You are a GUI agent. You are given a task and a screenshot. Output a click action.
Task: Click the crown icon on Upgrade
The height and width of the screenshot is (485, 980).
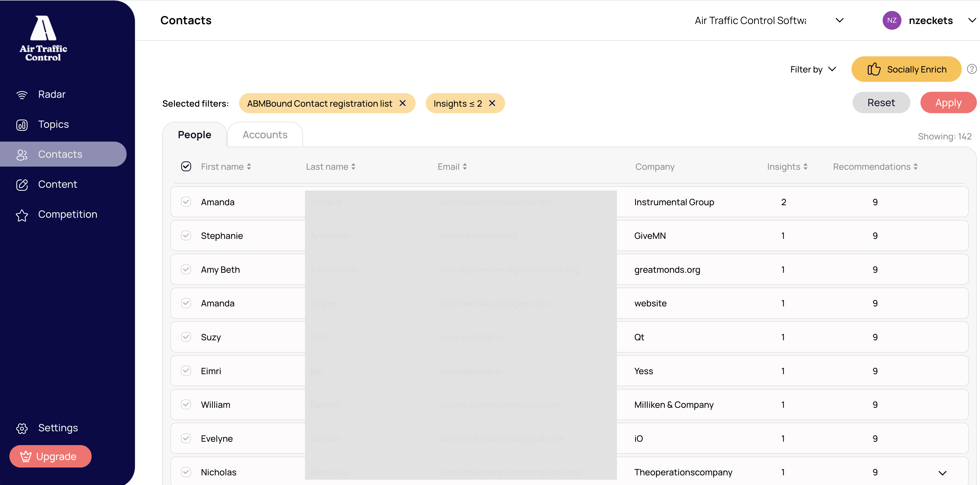(x=25, y=456)
